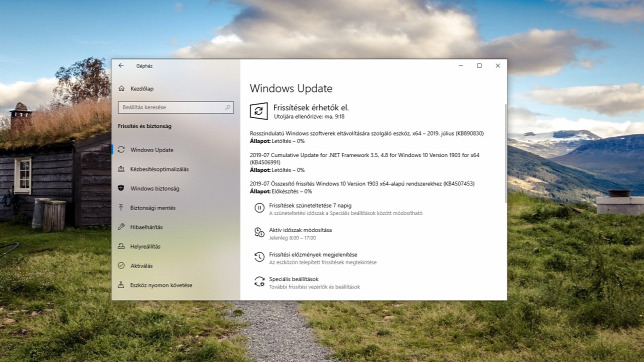Click the Windows Update page heading

[x=291, y=88]
